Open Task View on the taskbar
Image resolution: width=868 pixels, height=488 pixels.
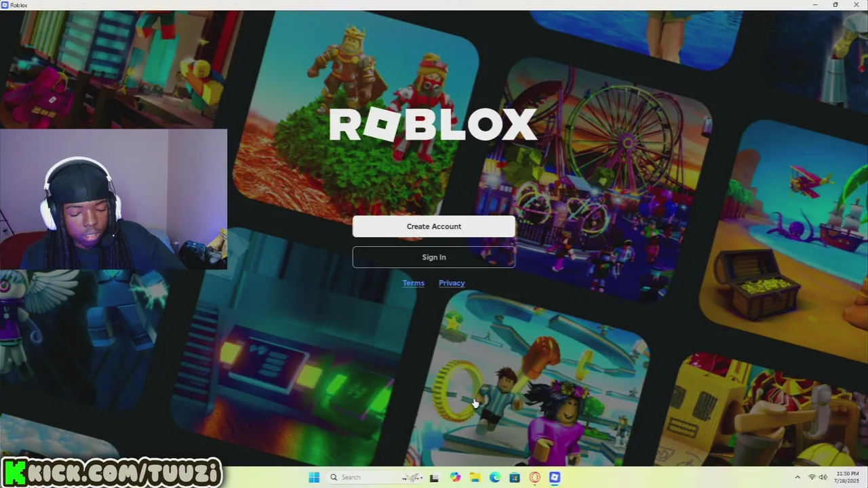pos(434,477)
